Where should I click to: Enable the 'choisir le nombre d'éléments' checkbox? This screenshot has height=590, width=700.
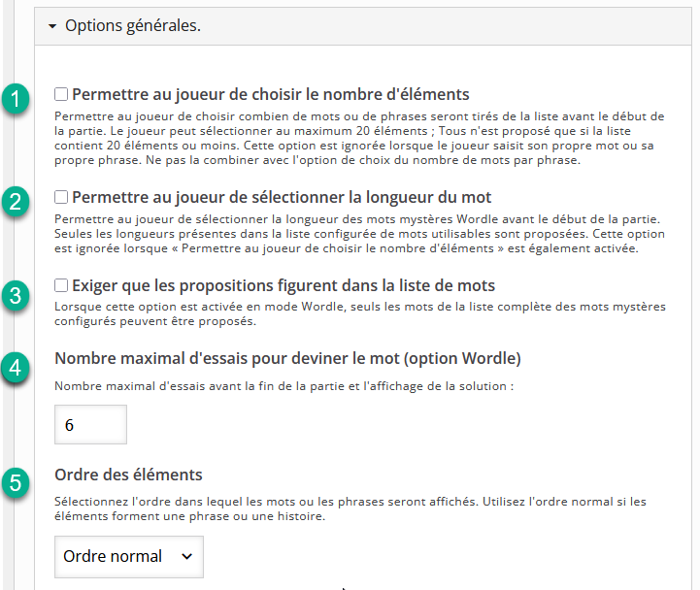point(61,94)
